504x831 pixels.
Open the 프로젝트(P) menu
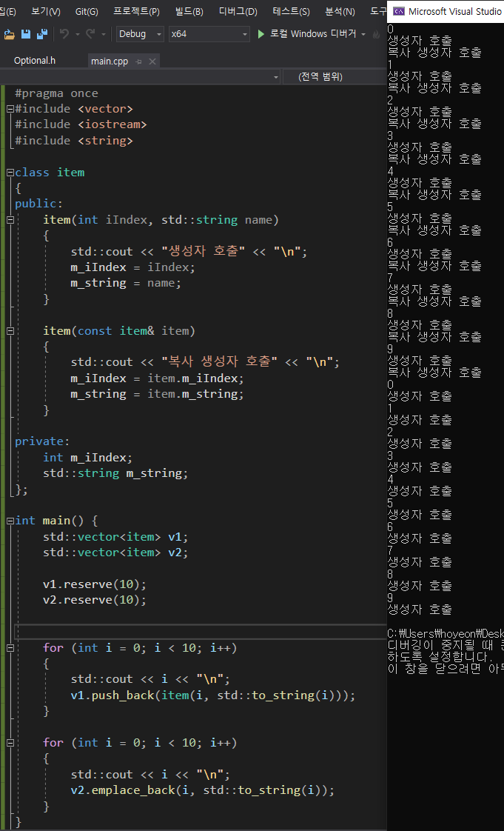[x=137, y=11]
